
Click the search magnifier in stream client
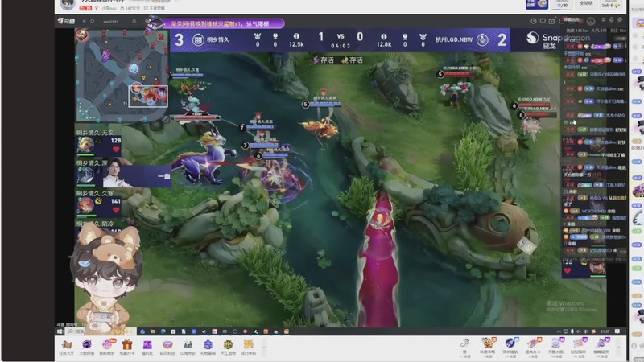(134, 21)
